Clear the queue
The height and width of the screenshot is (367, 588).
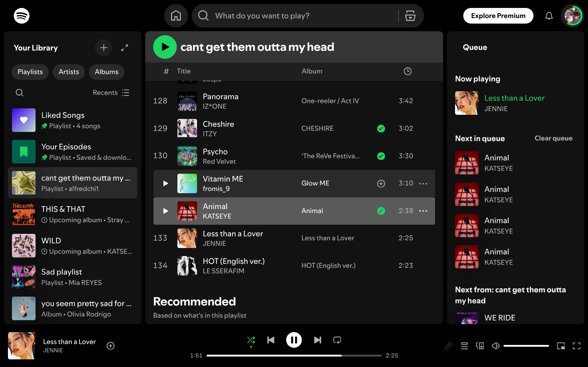tap(553, 138)
